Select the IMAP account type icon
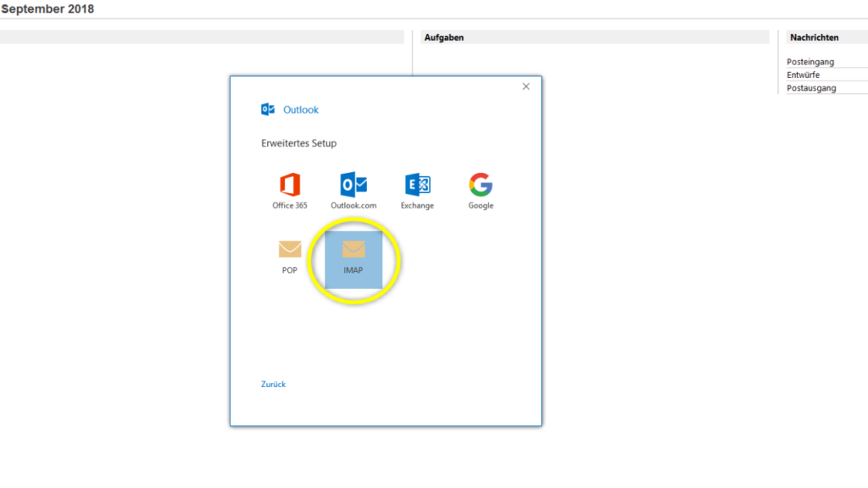This screenshot has width=868, height=488. point(353,247)
